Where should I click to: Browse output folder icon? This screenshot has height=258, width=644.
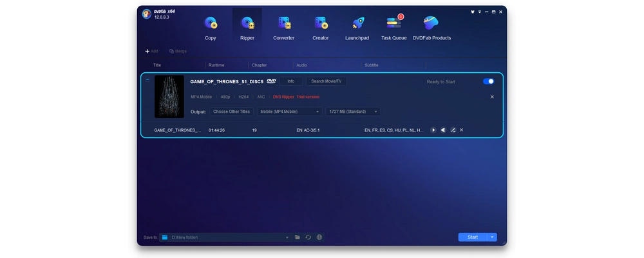(298, 237)
